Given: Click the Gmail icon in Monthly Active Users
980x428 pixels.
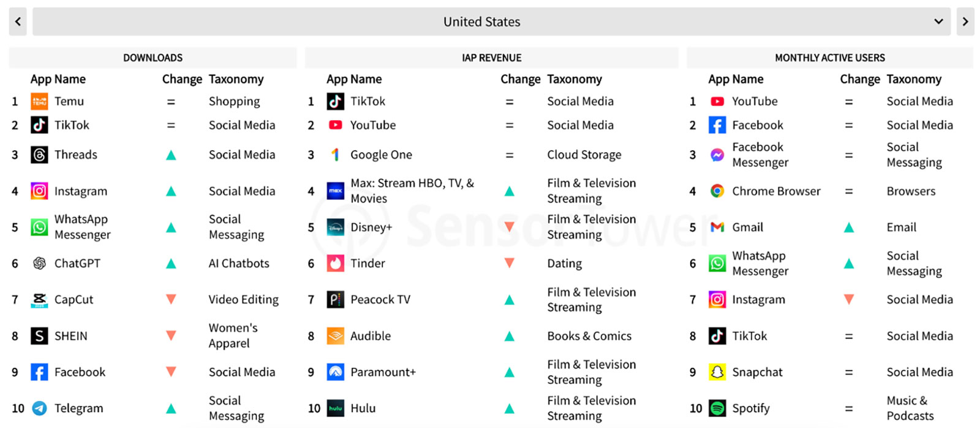Looking at the screenshot, I should coord(717,227).
